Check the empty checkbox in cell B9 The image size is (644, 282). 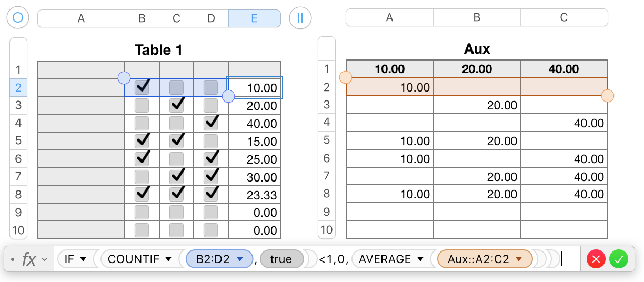142,212
